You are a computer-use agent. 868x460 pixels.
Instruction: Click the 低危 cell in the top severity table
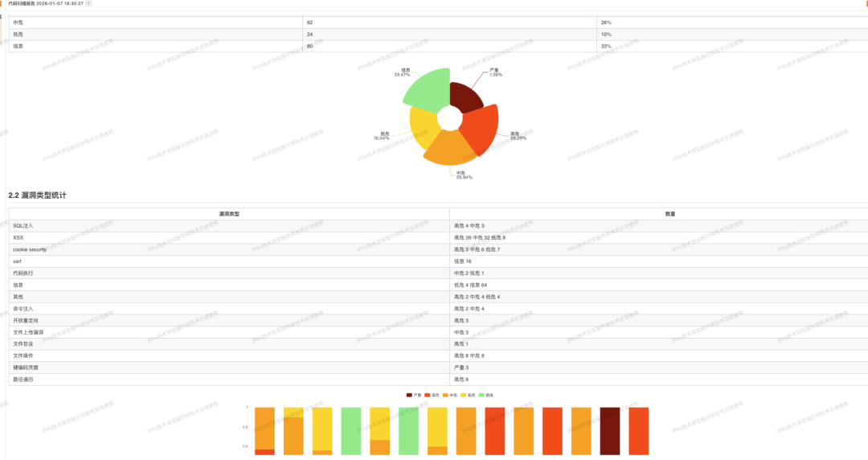pyautogui.click(x=156, y=35)
